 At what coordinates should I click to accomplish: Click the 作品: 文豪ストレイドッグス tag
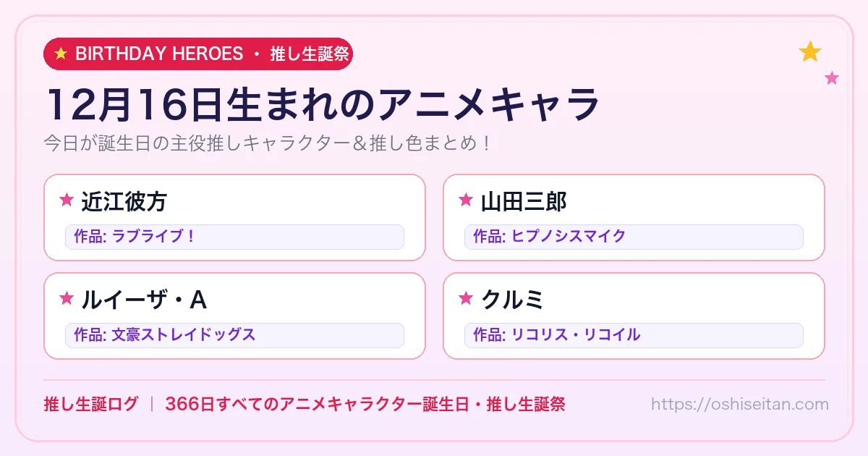234,335
